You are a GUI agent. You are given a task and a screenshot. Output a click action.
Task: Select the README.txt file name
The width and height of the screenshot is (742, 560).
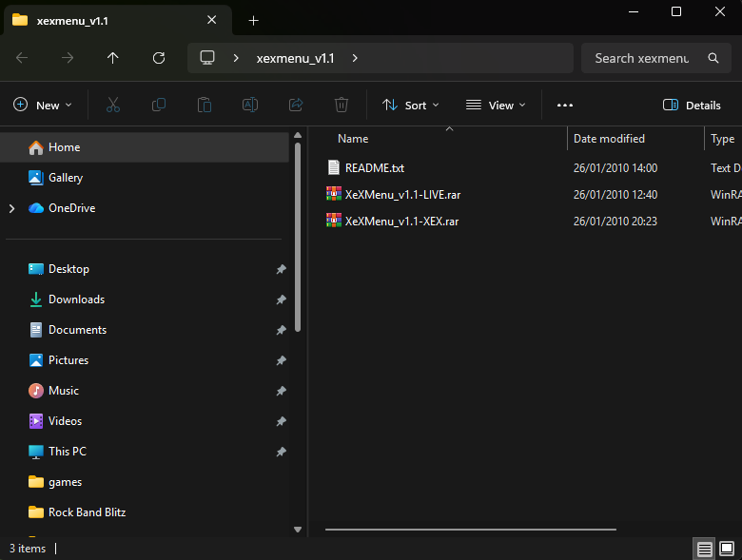click(375, 168)
